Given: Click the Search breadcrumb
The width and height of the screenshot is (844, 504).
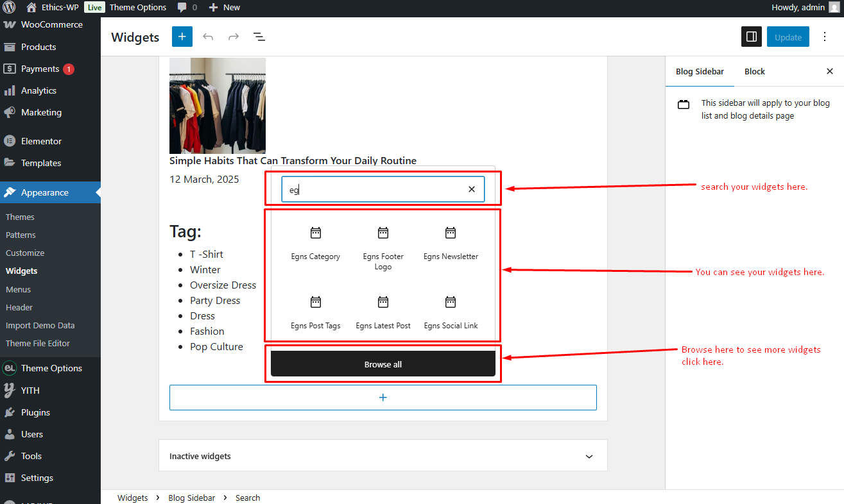Looking at the screenshot, I should 248,498.
